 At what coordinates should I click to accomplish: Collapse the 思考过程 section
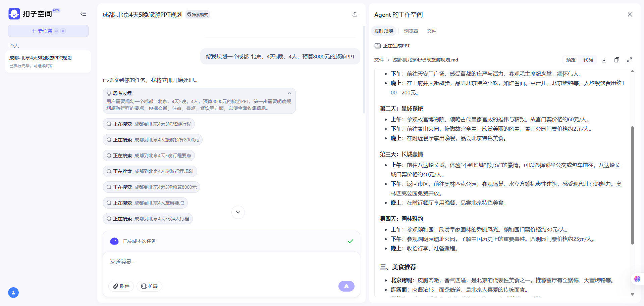click(289, 93)
